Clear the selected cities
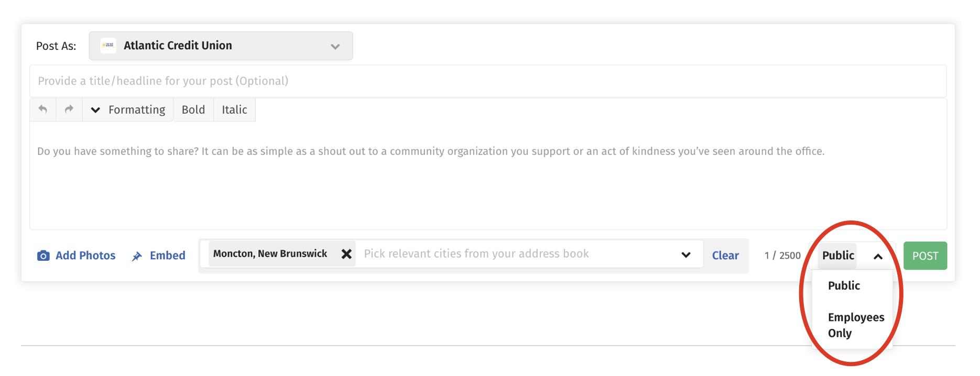This screenshot has height=376, width=980. (x=725, y=256)
